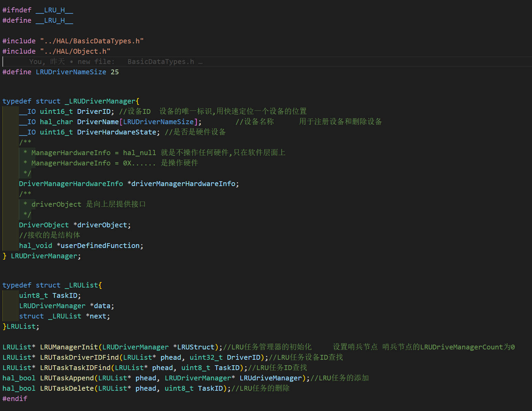Viewport: 532px width, 411px height.
Task: Click the *userDefinedFunction member
Action: pyautogui.click(x=98, y=246)
